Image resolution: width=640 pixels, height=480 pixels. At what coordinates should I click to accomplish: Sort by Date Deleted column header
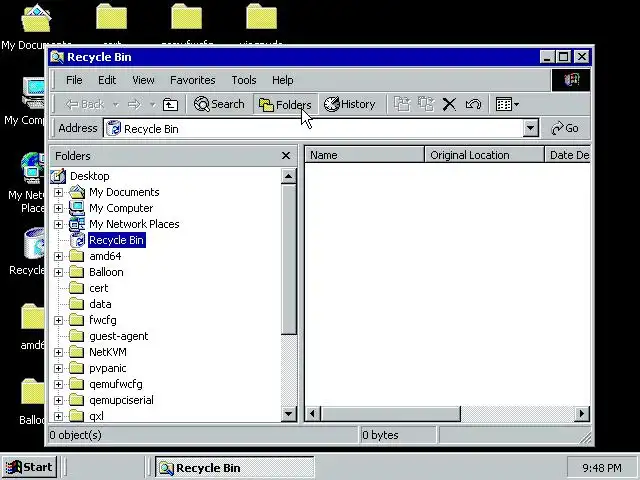pyautogui.click(x=568, y=155)
